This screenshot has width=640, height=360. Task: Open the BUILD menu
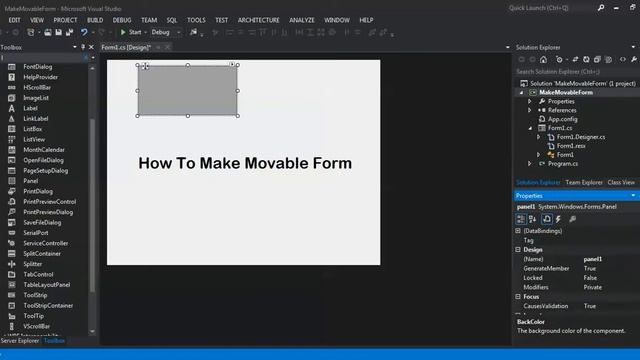[95, 20]
